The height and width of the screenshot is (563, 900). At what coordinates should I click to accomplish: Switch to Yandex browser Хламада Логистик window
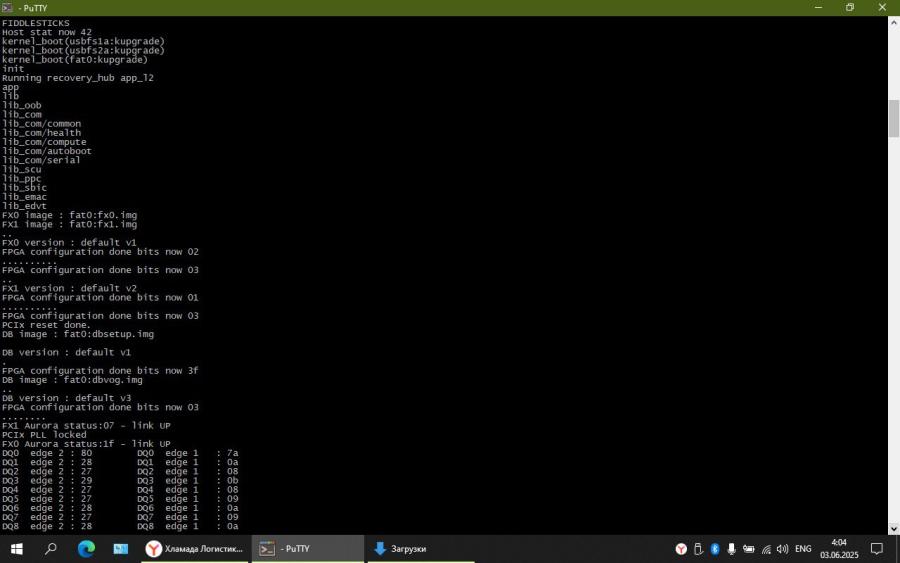tap(196, 549)
